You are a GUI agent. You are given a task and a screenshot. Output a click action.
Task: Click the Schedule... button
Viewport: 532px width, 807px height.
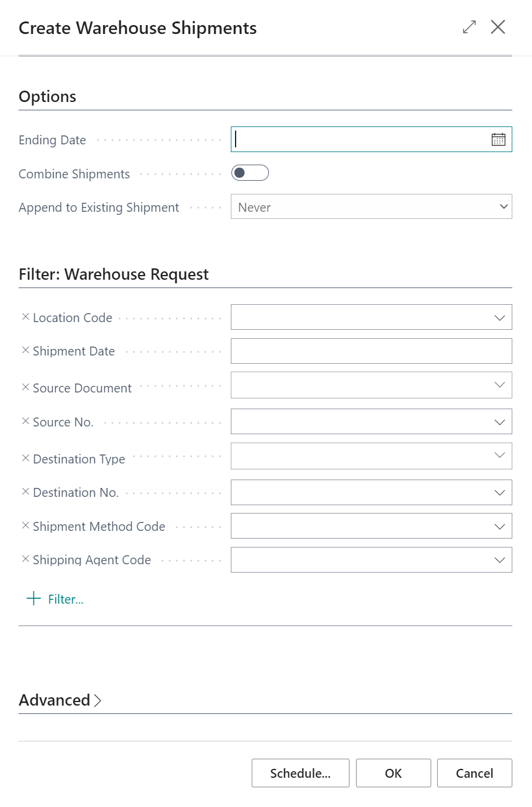coord(301,773)
